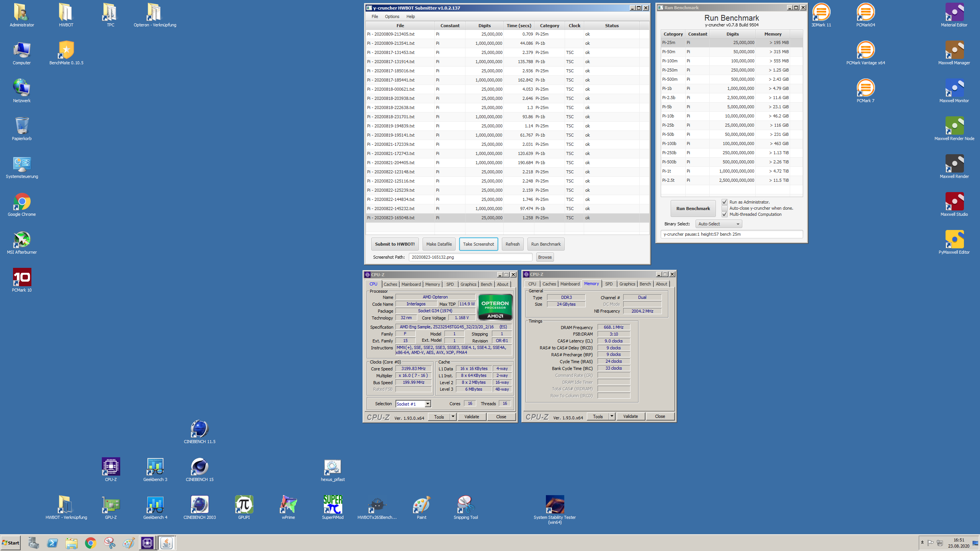Select row Pi - 20200822-145232.txt

click(x=508, y=209)
